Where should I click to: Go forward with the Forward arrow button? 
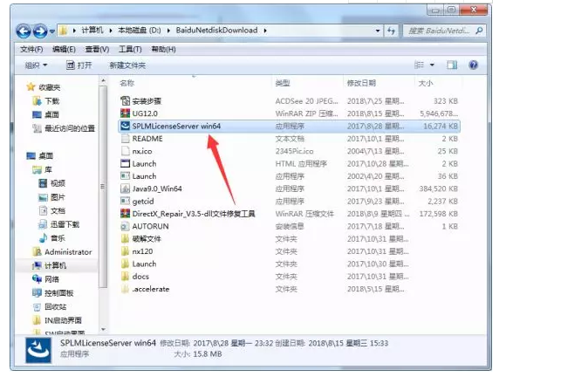click(40, 31)
